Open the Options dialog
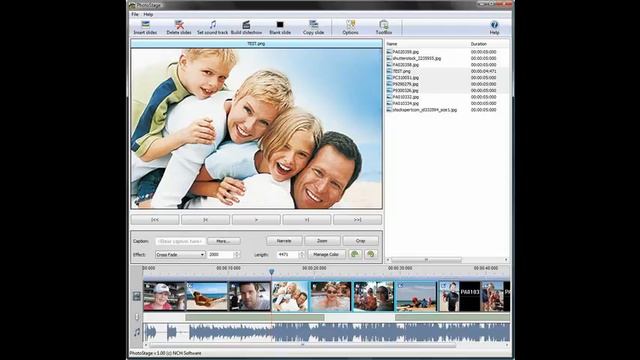Viewport: 640px width, 360px height. tap(350, 27)
